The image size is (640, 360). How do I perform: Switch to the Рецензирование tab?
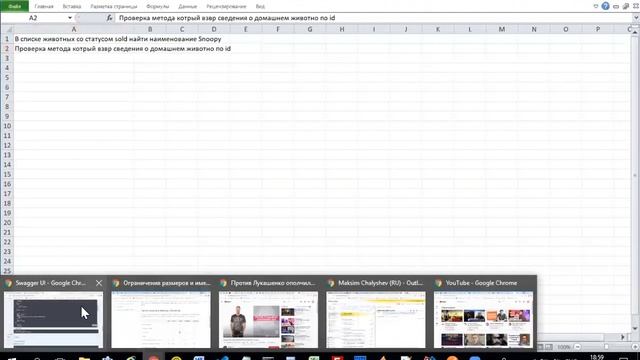(226, 7)
